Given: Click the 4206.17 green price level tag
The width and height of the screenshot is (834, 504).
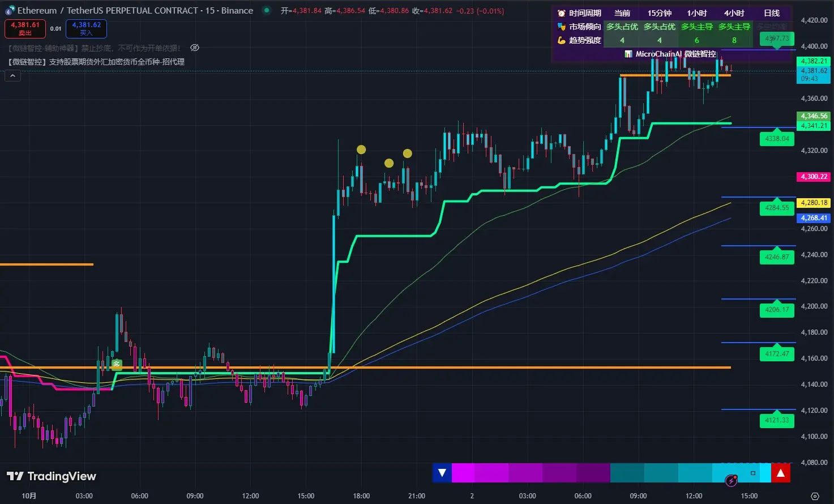Looking at the screenshot, I should click(x=777, y=310).
